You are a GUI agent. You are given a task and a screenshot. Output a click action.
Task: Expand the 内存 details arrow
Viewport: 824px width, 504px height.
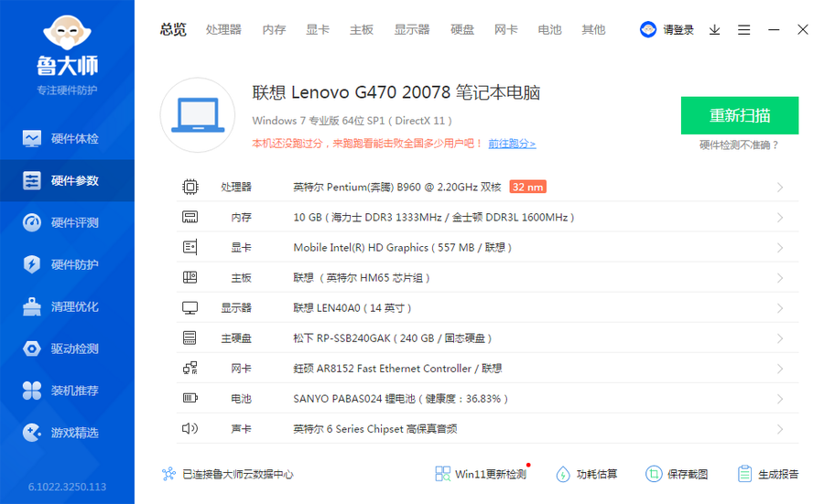tap(780, 218)
